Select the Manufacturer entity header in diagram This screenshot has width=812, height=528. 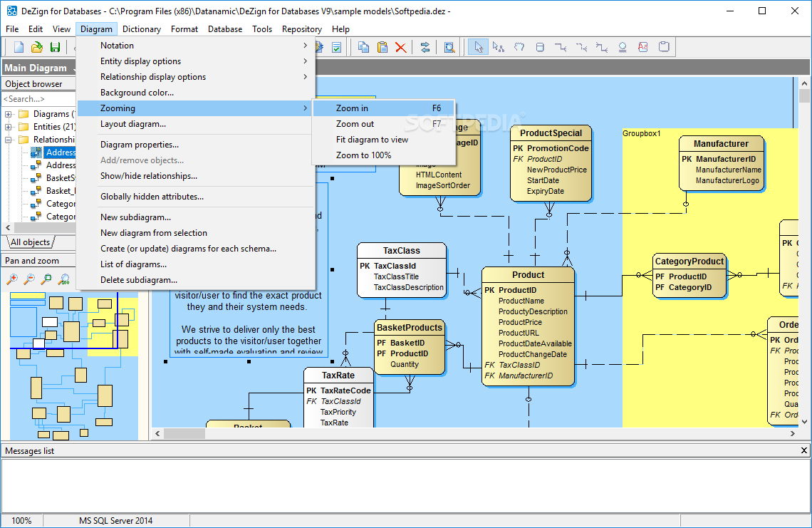click(x=721, y=143)
